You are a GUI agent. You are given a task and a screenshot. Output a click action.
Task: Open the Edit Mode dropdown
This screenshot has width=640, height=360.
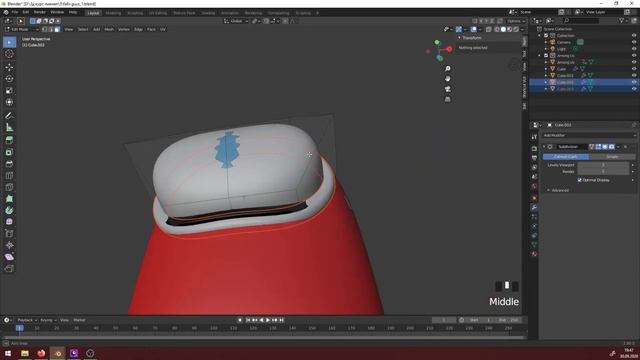[x=22, y=29]
